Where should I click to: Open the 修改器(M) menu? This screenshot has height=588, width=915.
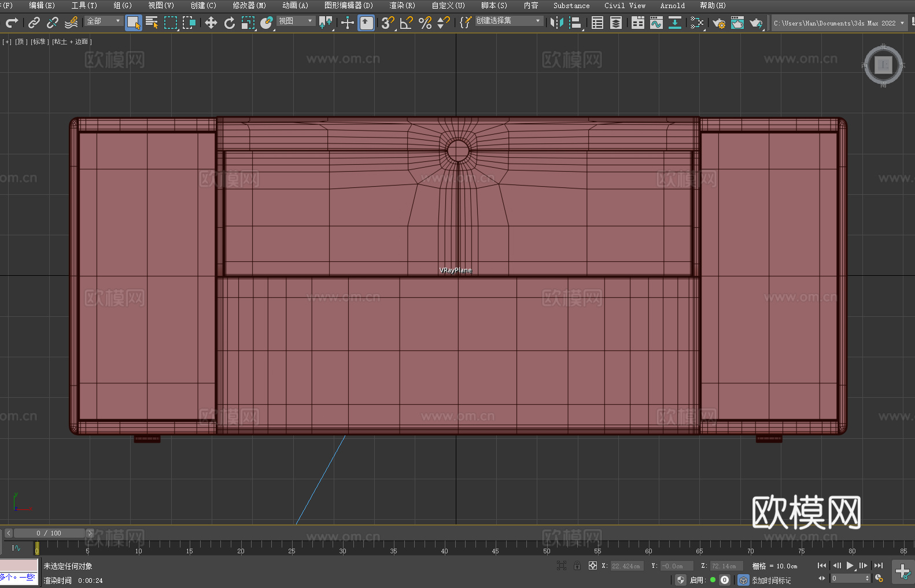click(249, 5)
